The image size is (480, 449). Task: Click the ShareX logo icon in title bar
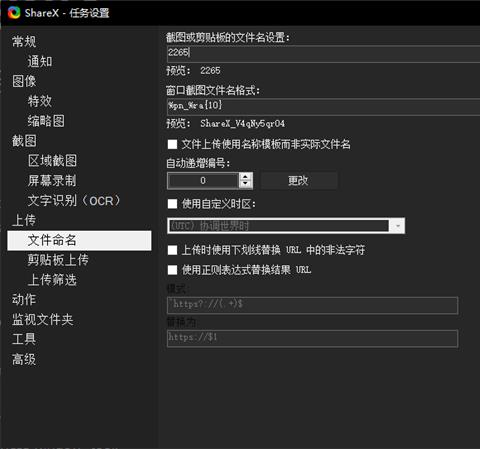tap(14, 13)
